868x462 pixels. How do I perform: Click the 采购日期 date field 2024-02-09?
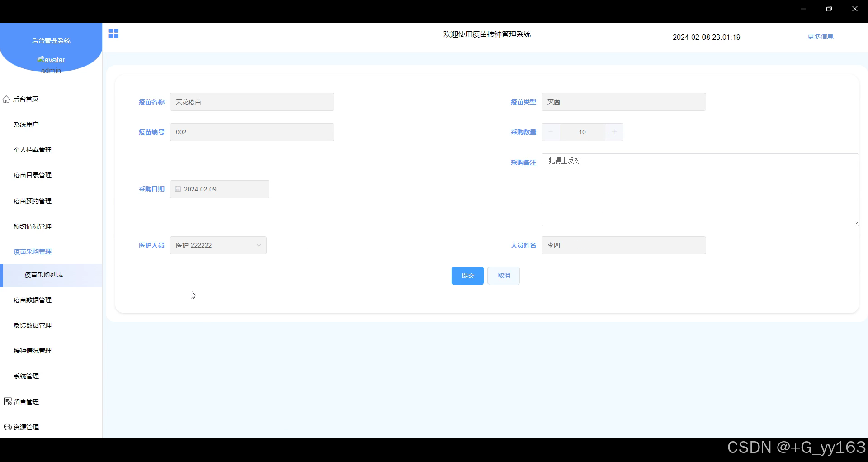tap(220, 189)
